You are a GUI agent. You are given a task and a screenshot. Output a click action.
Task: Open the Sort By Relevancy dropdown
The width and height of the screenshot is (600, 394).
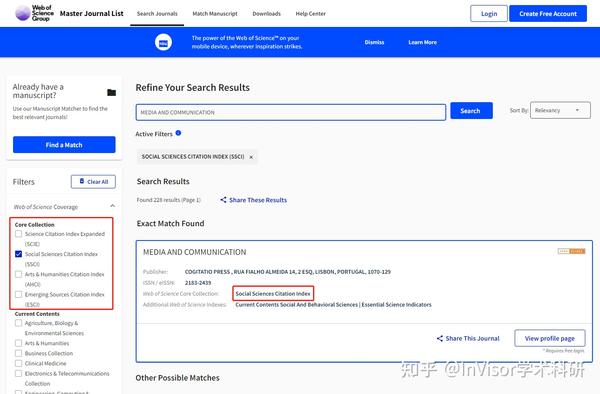560,110
